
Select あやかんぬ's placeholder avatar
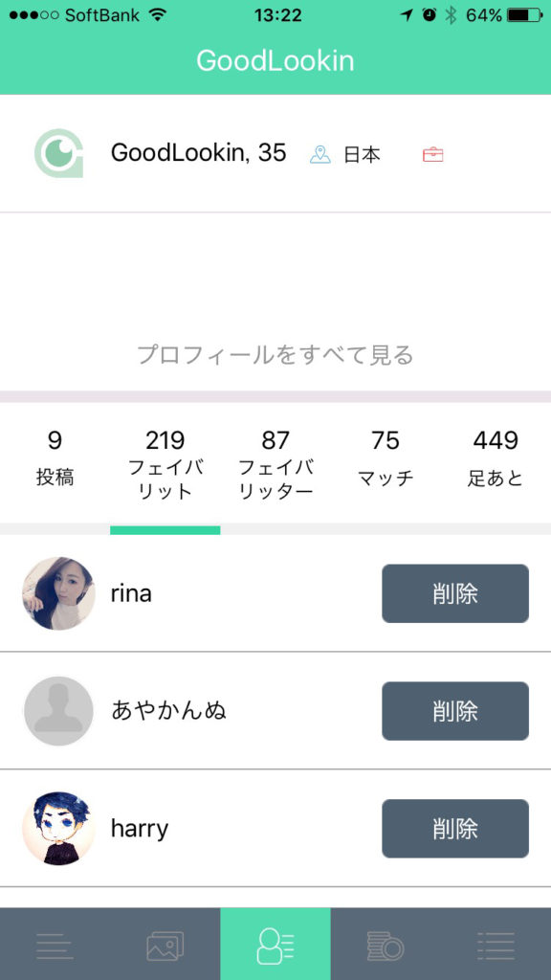57,711
